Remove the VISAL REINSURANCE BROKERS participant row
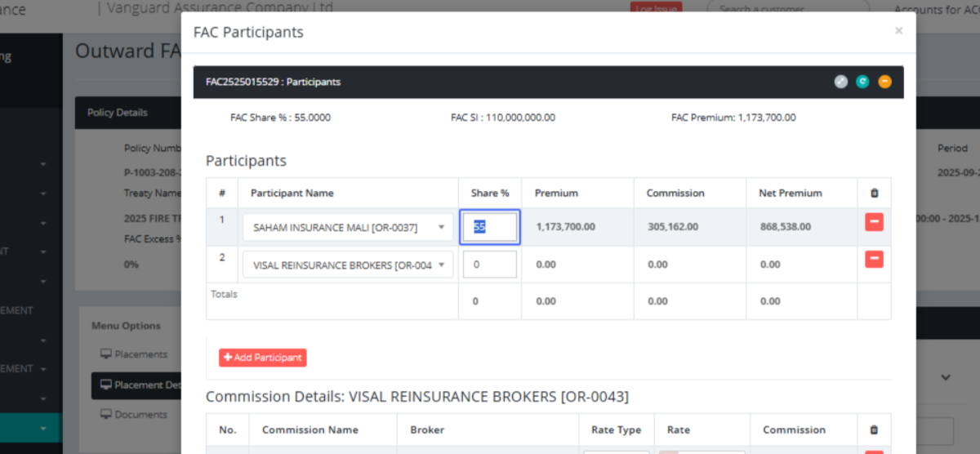The height and width of the screenshot is (454, 980). click(874, 260)
